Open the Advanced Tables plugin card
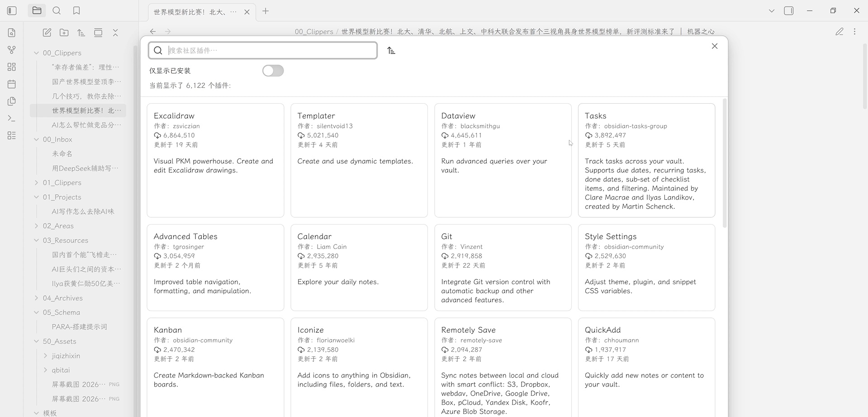This screenshot has height=417, width=868. tap(215, 268)
